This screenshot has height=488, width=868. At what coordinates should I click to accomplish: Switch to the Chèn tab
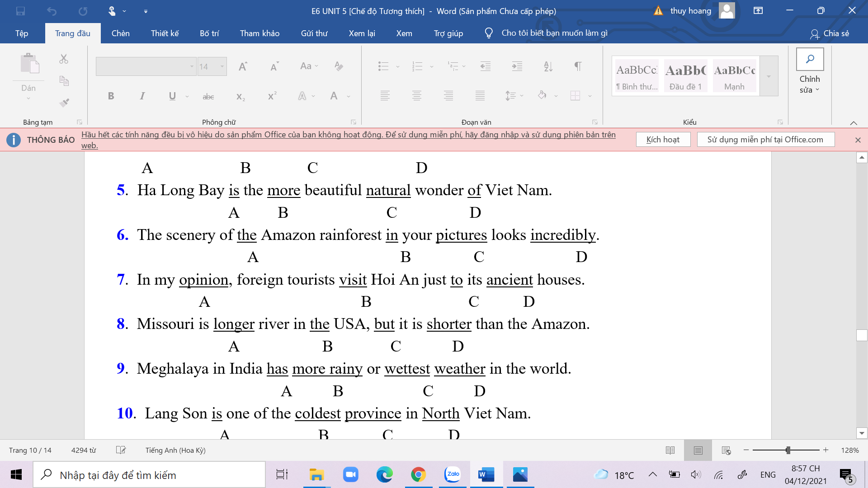[x=121, y=33]
